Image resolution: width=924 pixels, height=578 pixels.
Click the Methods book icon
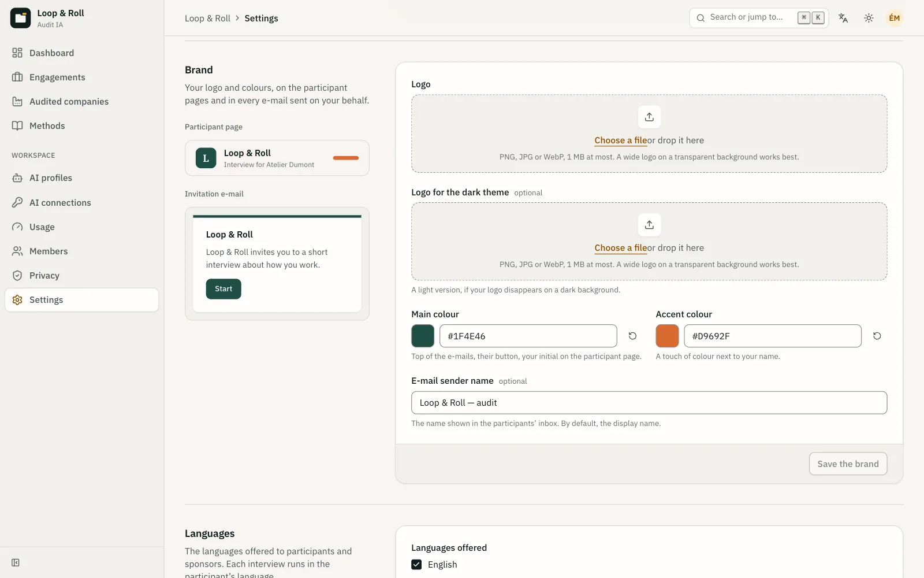(17, 126)
